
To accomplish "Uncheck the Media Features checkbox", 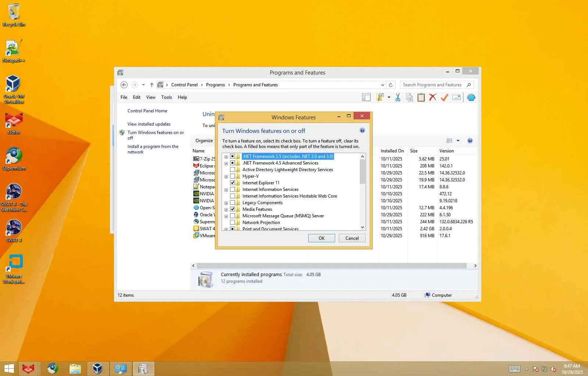I will pos(232,209).
